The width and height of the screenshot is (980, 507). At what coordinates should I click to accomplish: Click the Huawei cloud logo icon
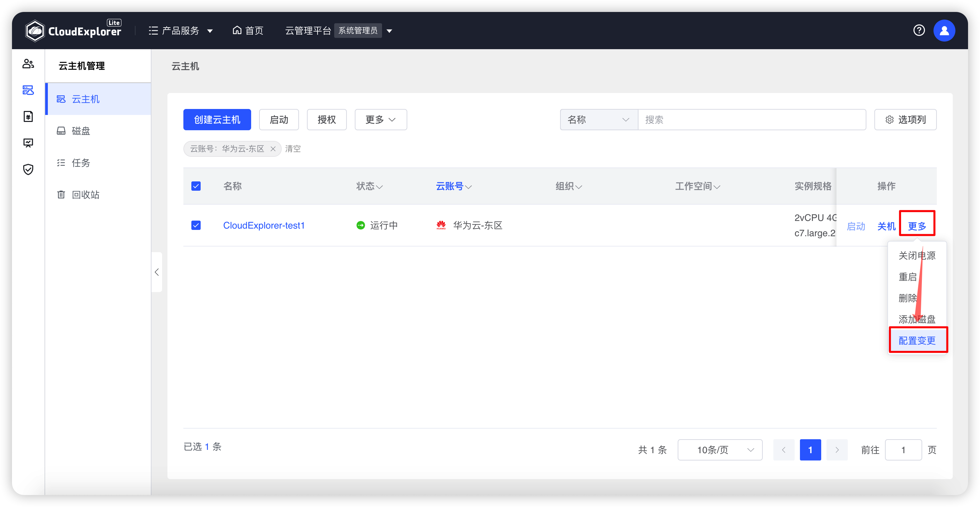click(441, 225)
